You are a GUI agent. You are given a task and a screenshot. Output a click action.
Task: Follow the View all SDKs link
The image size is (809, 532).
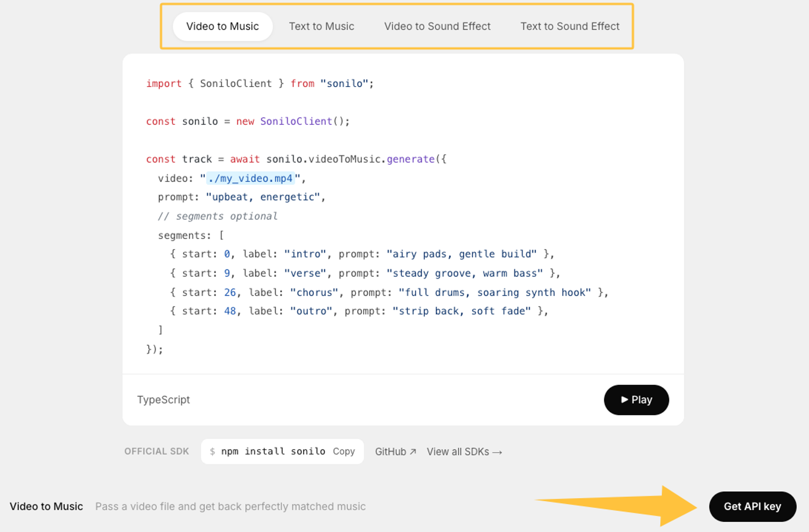[x=464, y=452]
